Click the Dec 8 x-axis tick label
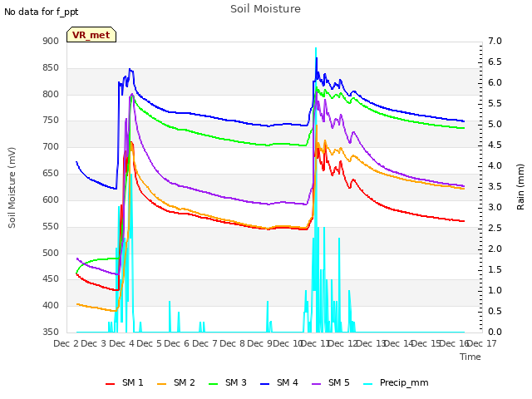This screenshot has height=399, width=532. (x=232, y=343)
